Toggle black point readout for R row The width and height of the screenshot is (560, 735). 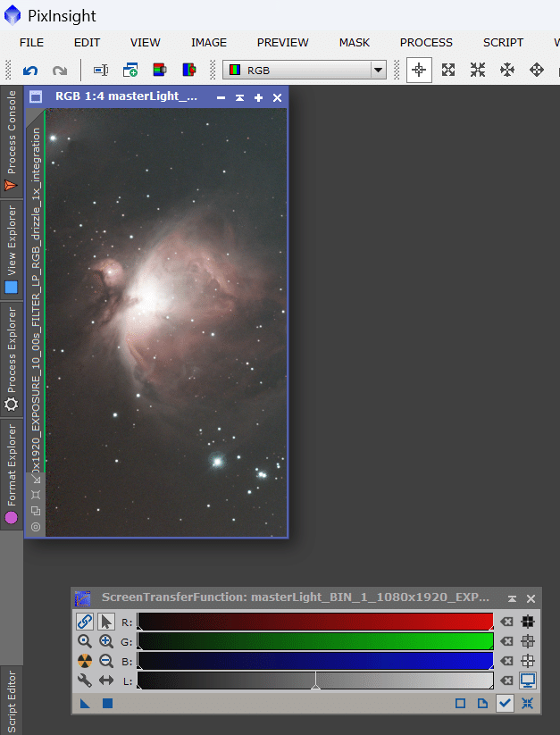pyautogui.click(x=528, y=622)
